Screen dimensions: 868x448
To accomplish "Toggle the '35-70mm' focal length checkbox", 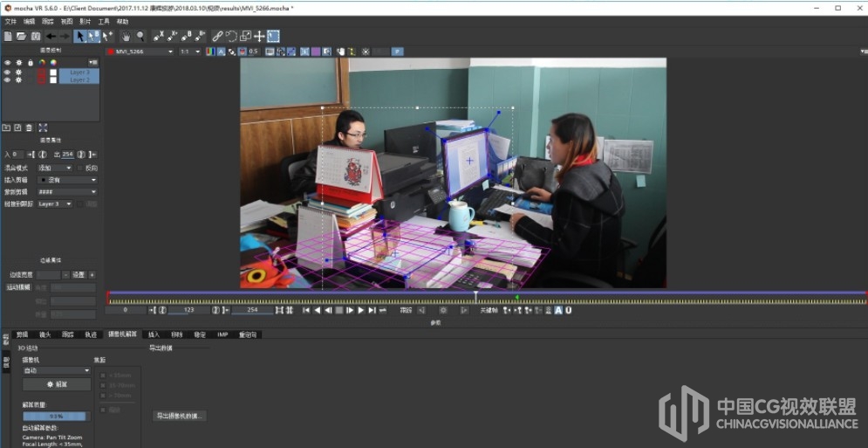I will (x=103, y=385).
